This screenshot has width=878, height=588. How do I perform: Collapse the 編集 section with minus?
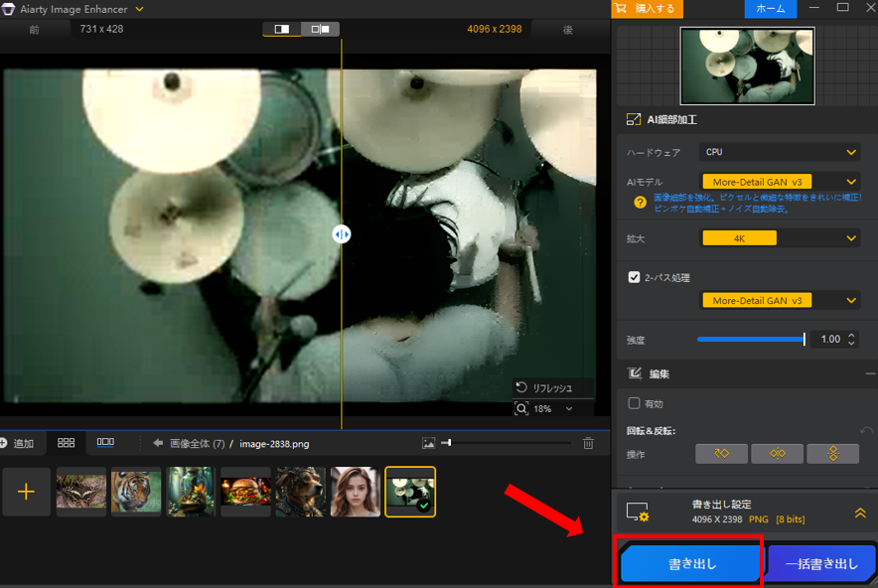tap(870, 373)
